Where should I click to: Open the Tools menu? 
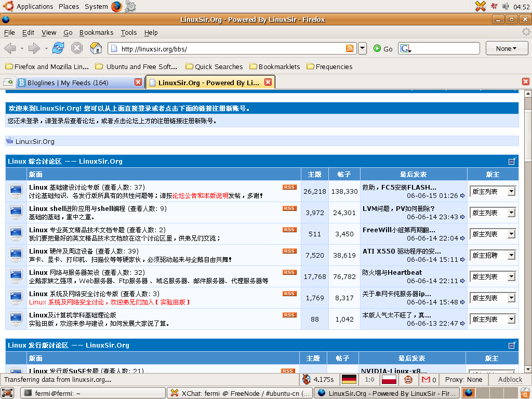pos(129,33)
